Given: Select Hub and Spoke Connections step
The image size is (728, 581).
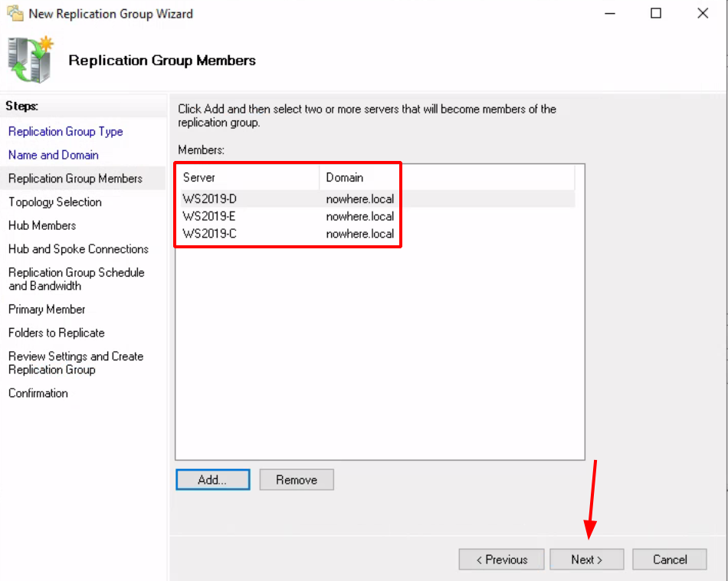Looking at the screenshot, I should [x=78, y=249].
